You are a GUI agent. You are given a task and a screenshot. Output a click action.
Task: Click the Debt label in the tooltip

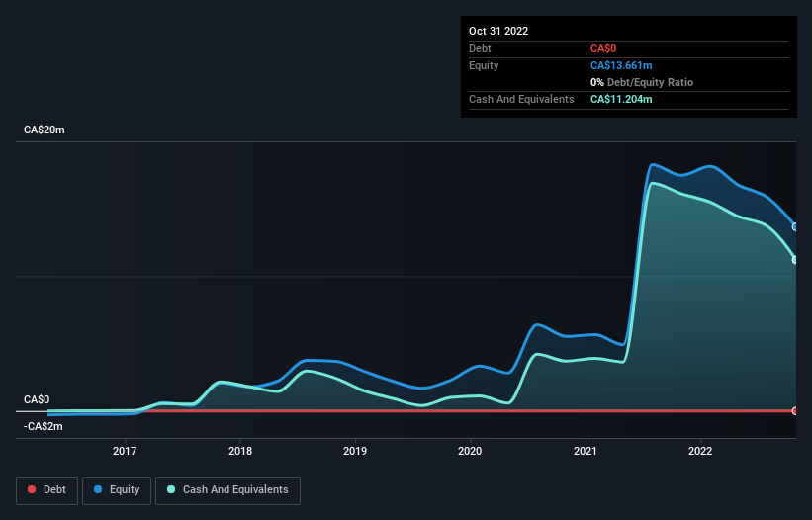coord(480,48)
